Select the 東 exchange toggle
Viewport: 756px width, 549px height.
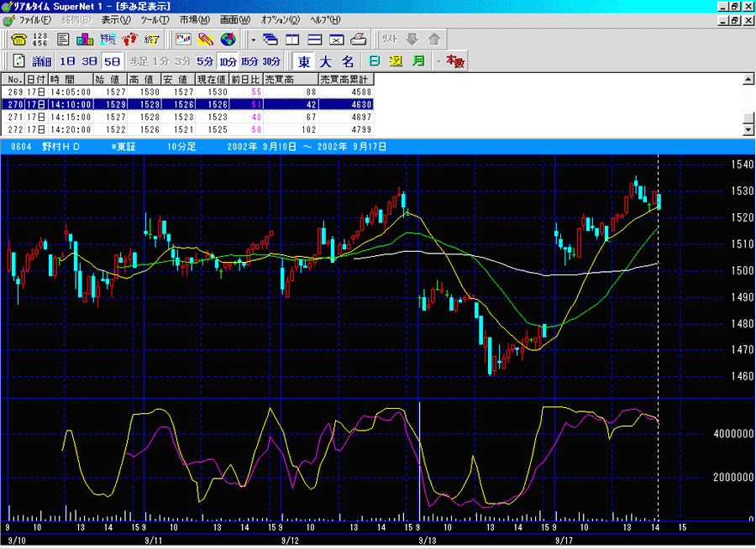pyautogui.click(x=304, y=61)
